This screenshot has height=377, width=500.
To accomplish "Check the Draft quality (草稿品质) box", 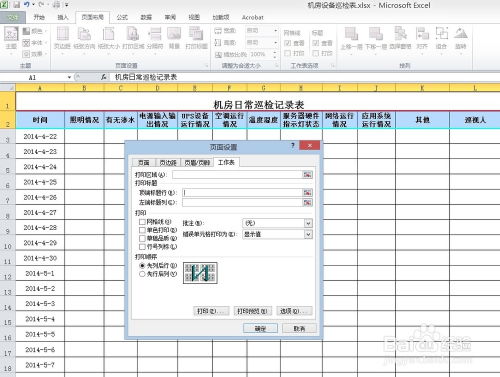I will point(142,238).
